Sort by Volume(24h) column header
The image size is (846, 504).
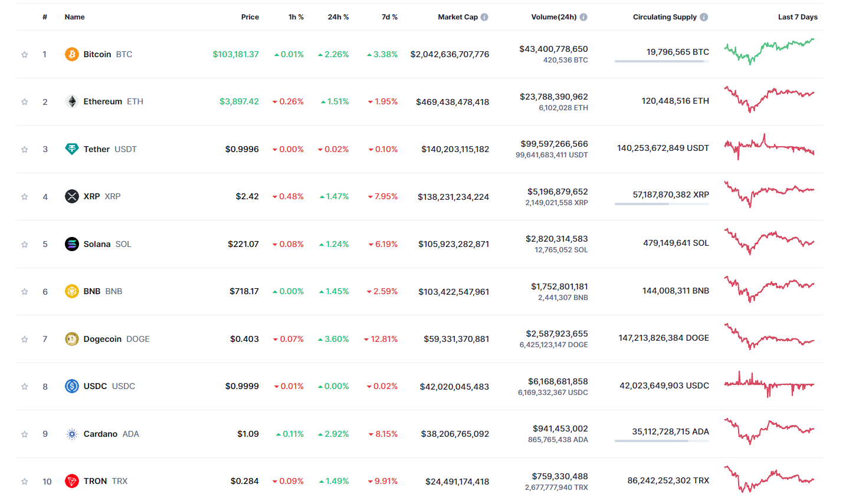(554, 17)
